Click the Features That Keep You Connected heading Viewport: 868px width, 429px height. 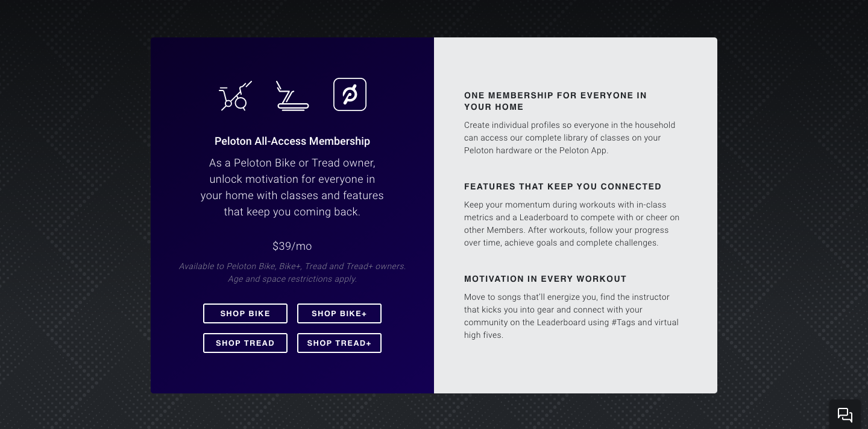[x=563, y=186]
